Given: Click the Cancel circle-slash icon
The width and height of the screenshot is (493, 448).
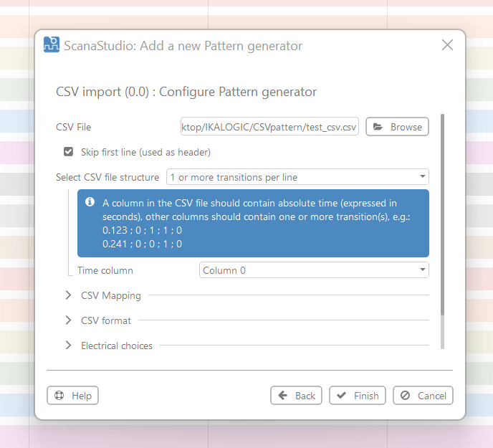Looking at the screenshot, I should pyautogui.click(x=406, y=396).
